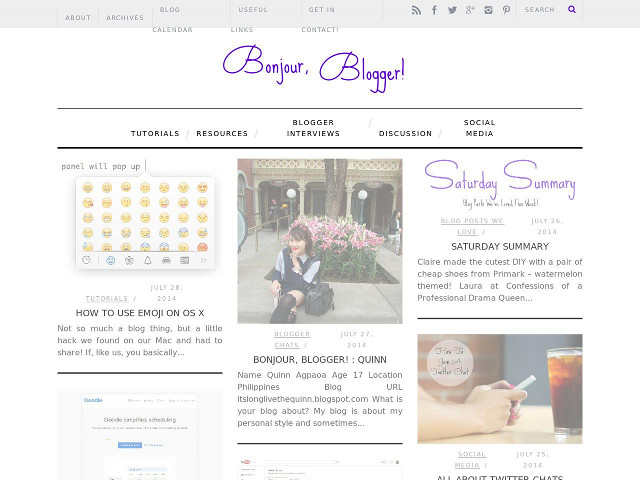Open All About Twitter Chats post title
The image size is (640, 480).
pyautogui.click(x=500, y=478)
